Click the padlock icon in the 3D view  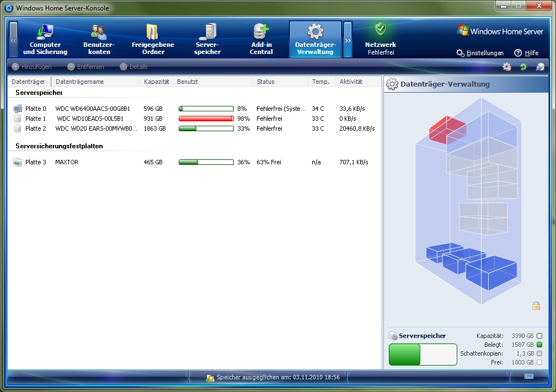[x=536, y=305]
